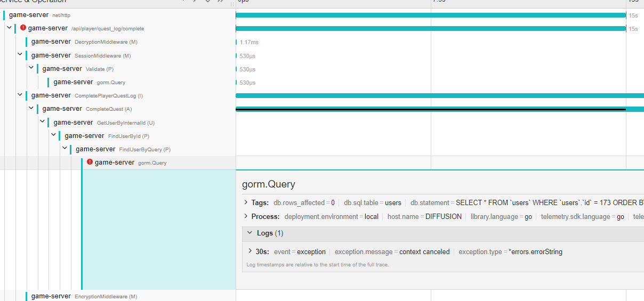
Task: Open the gorm.Query span under Validate
Action: pyautogui.click(x=90, y=82)
